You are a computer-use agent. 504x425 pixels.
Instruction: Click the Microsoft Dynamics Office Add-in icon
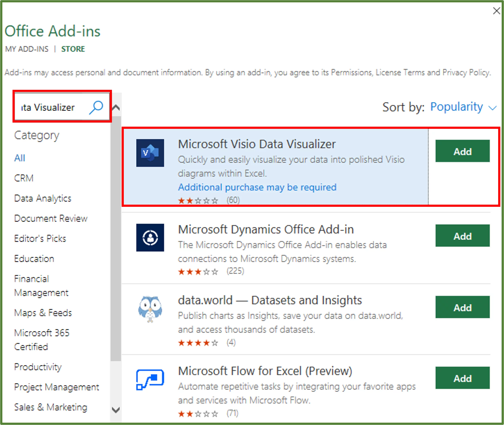pos(150,237)
